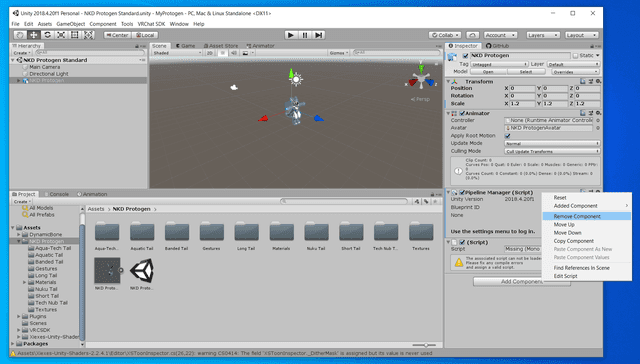
Task: Select the Move tool icon
Action: (x=33, y=35)
